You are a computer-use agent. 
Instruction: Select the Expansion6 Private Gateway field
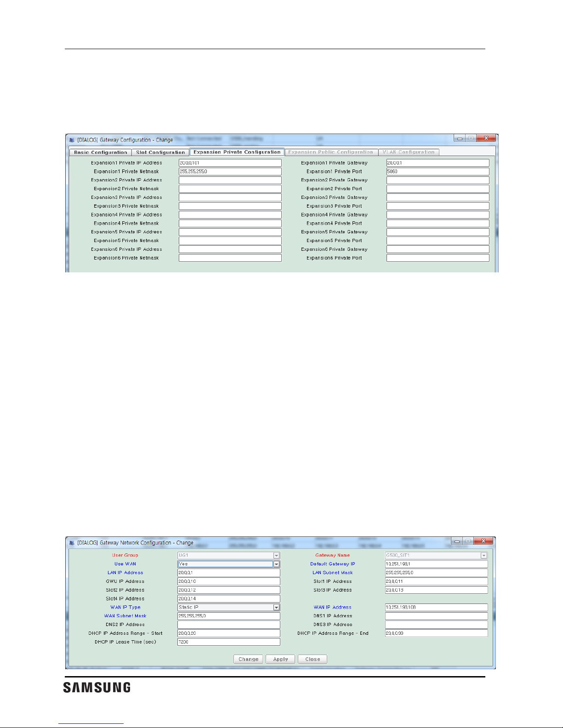tap(438, 249)
